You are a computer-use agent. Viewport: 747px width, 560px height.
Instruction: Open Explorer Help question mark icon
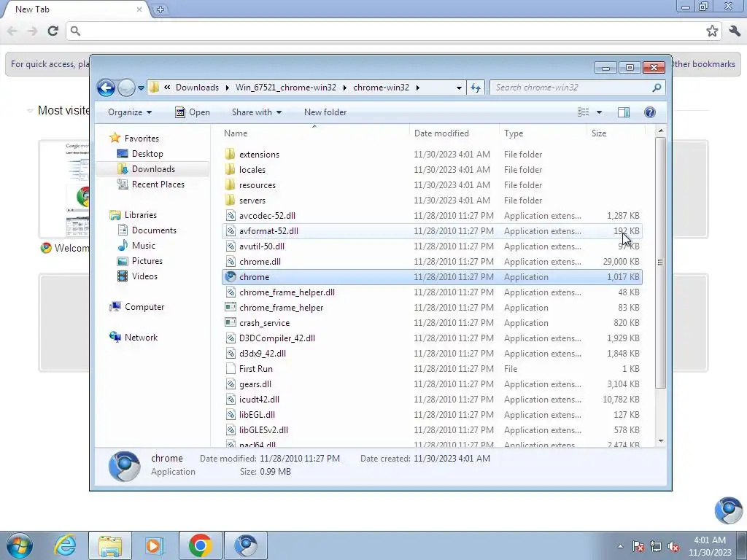coord(650,112)
